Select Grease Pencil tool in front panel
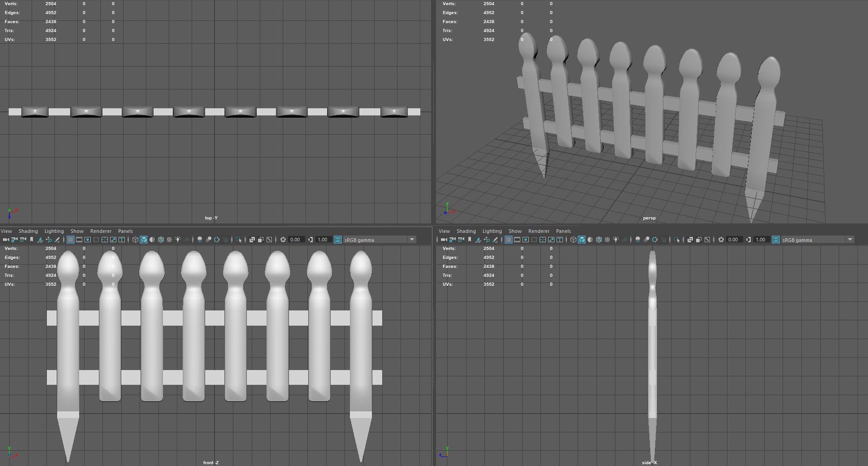 pos(57,240)
